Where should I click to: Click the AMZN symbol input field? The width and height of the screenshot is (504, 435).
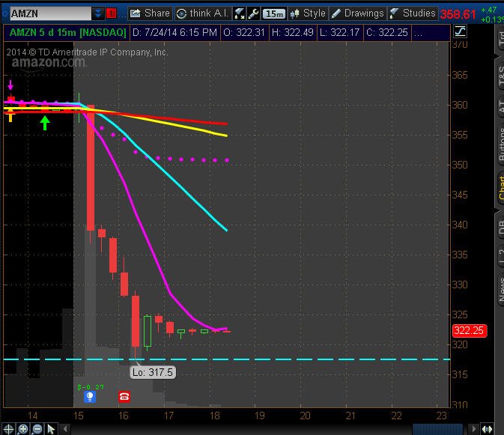50,13
